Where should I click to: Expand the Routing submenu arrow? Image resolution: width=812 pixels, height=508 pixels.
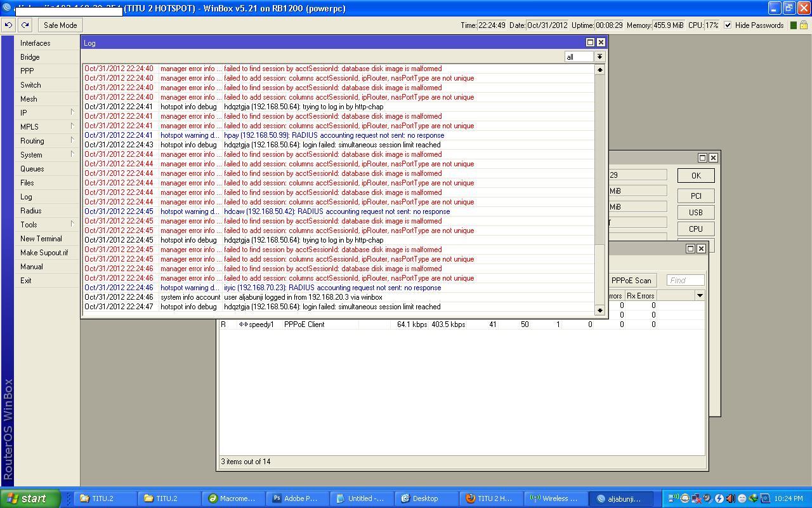(x=72, y=140)
